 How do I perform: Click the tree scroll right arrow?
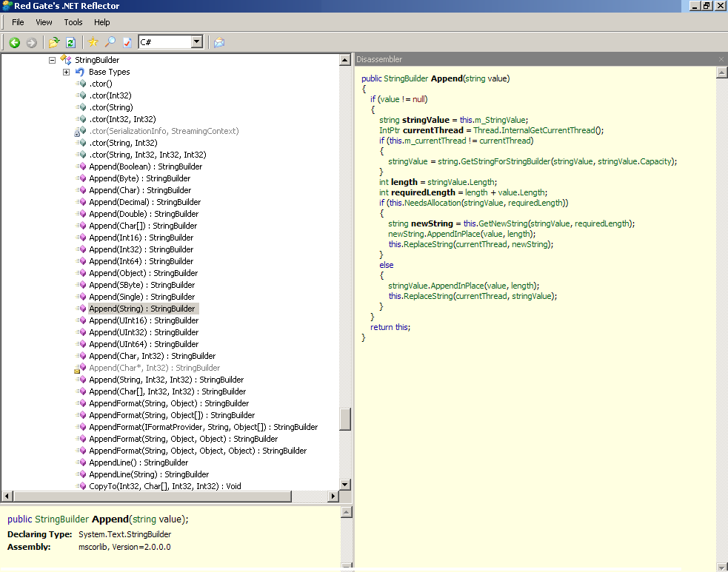333,497
